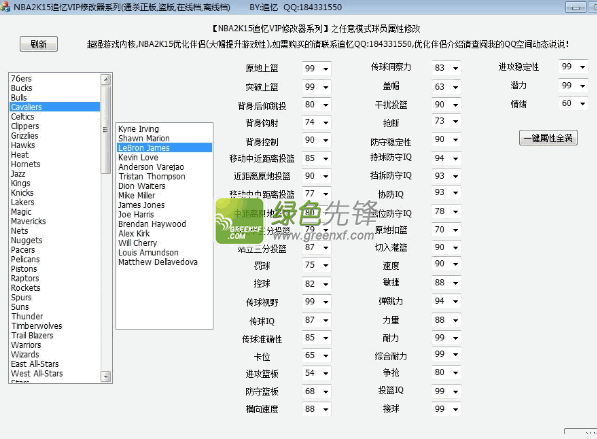Pick Shawn Marion from the player list

[x=164, y=138]
